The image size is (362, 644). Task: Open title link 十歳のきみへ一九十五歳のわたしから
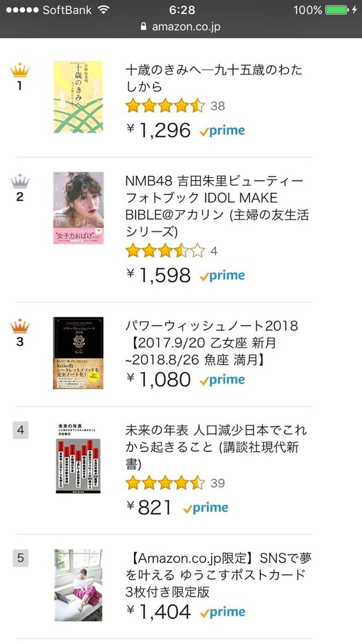click(x=214, y=78)
